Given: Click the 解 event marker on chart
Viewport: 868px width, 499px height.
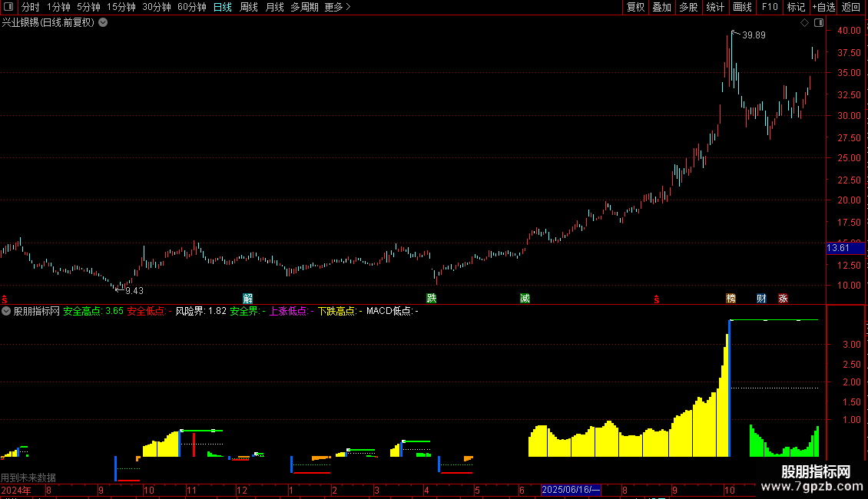Looking at the screenshot, I should coord(247,298).
